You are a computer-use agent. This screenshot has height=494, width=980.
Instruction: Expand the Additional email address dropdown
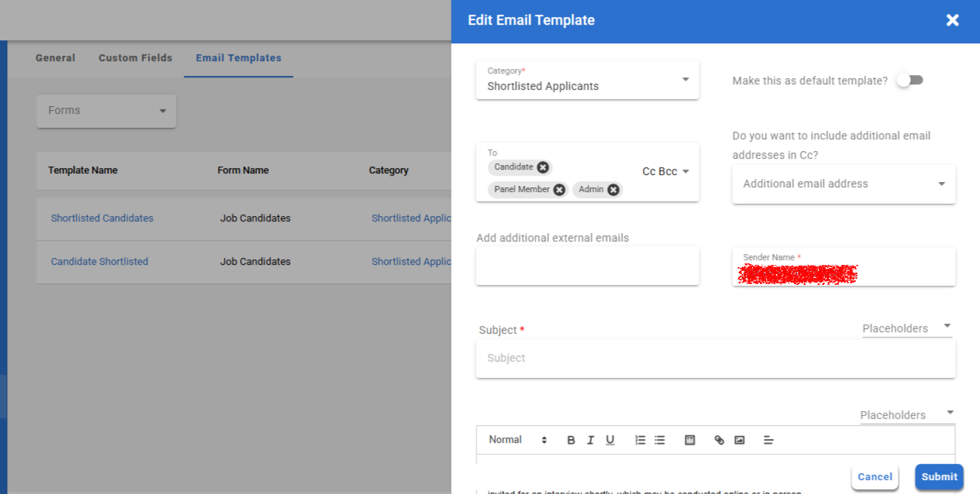(844, 184)
